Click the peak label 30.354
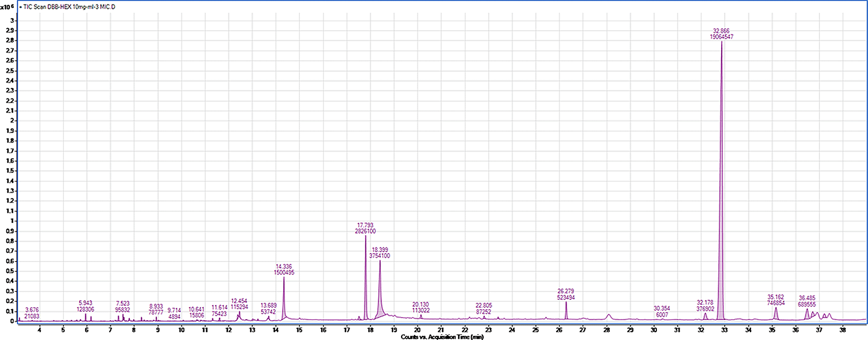 tap(661, 309)
